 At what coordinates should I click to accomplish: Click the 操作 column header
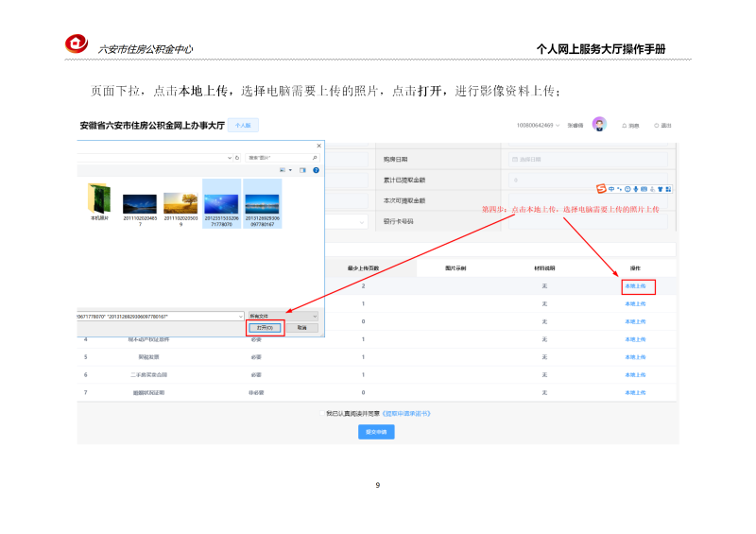click(x=635, y=268)
